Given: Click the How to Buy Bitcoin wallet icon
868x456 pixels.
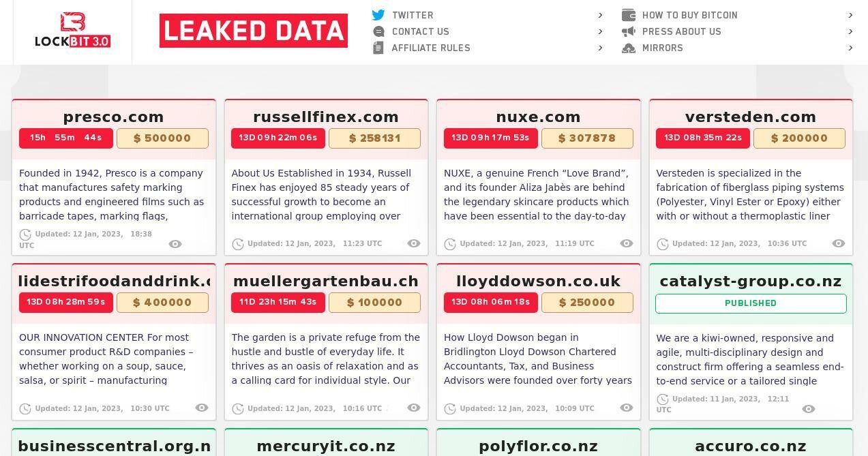Looking at the screenshot, I should 629,15.
